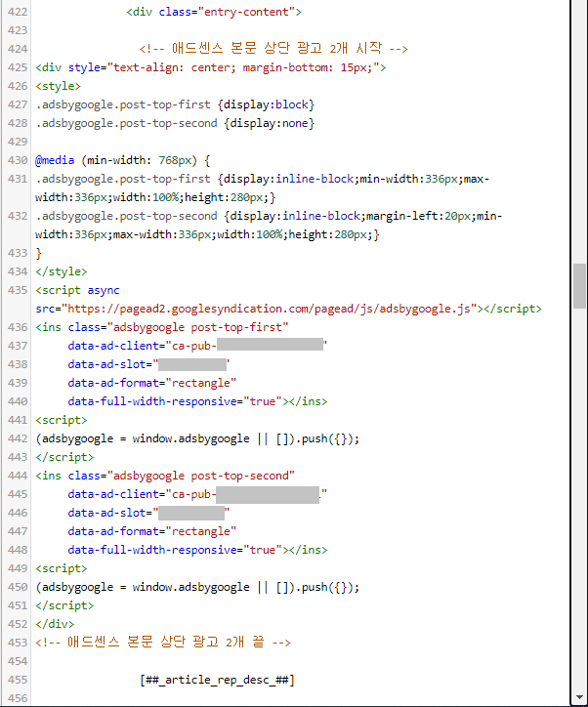Viewport: 588px width, 707px height.
Task: Click the scroll down arrow at bottom
Action: pos(579,698)
